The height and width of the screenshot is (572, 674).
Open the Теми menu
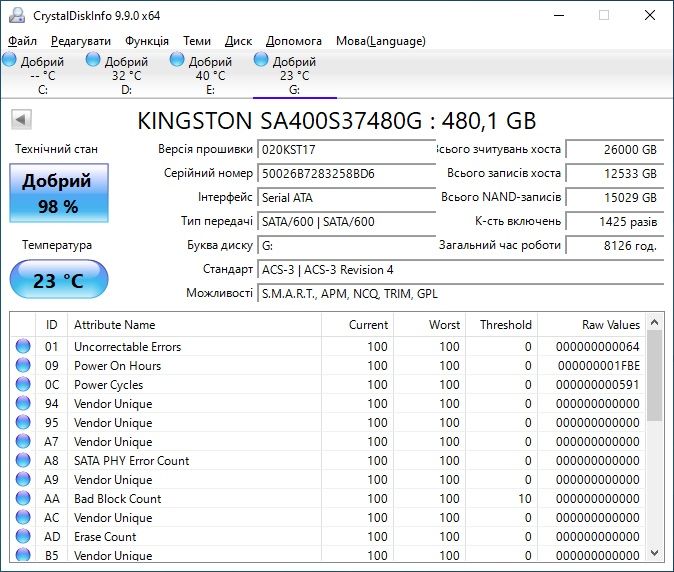coord(197,41)
